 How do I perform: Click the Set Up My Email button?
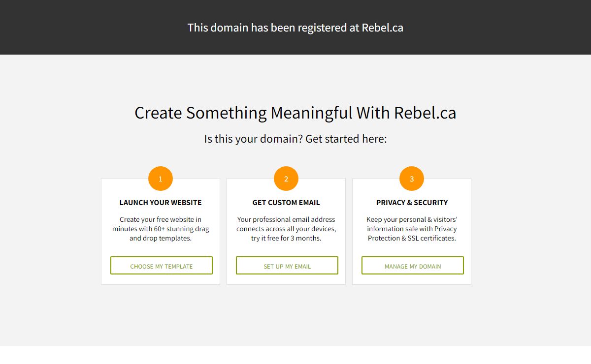click(287, 266)
